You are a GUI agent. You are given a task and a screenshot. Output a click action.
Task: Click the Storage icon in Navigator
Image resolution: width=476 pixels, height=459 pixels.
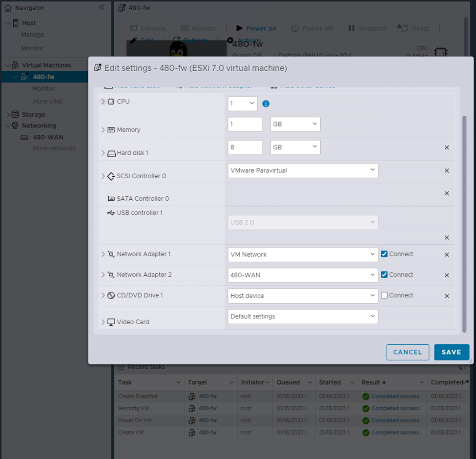(x=15, y=114)
